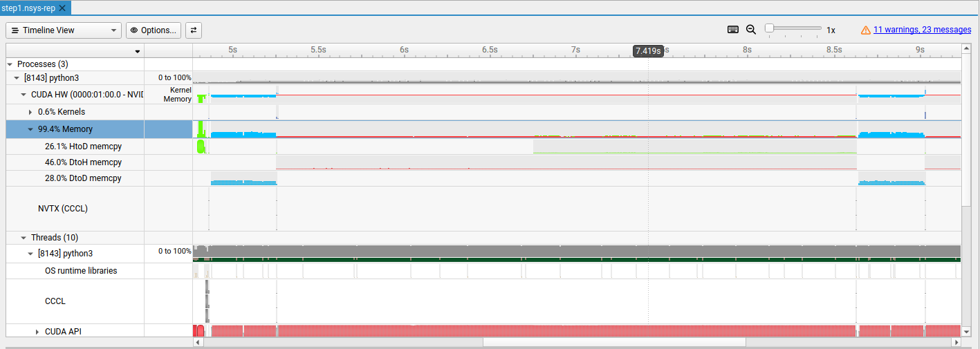Viewport: 980px width, 349px height.
Task: Expand the CUDA API row
Action: pyautogui.click(x=37, y=332)
